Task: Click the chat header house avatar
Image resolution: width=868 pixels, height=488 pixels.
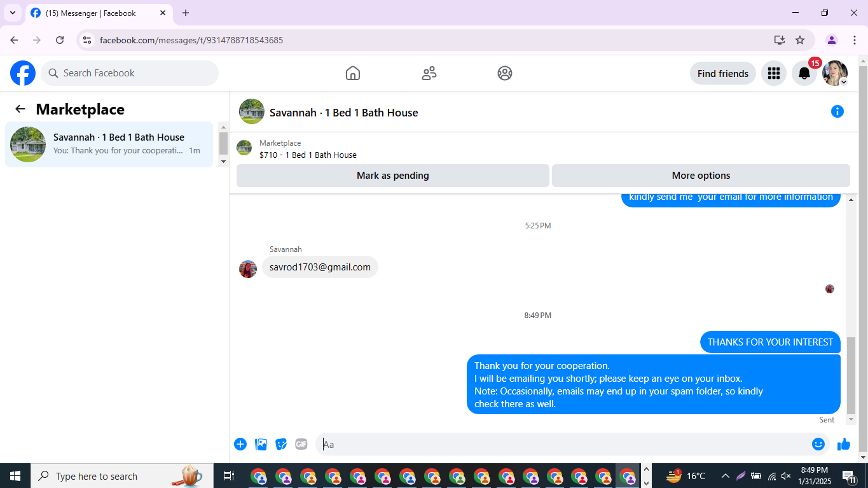Action: 252,111
